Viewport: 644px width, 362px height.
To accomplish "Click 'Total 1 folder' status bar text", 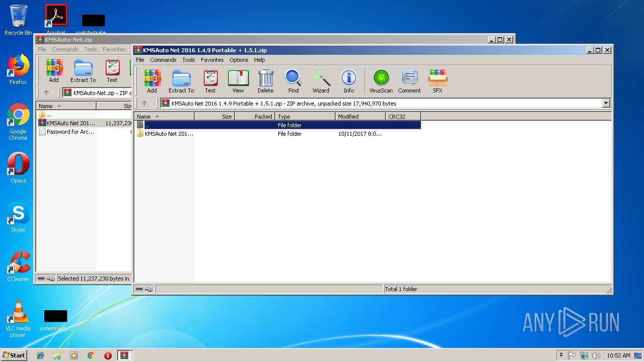I will tap(401, 289).
